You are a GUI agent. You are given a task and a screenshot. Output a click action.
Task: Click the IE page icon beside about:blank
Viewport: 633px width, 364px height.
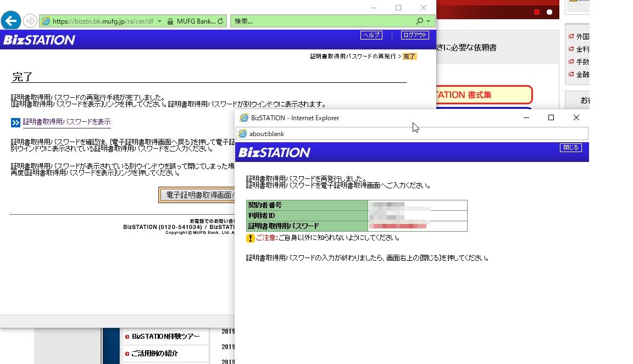(x=243, y=133)
